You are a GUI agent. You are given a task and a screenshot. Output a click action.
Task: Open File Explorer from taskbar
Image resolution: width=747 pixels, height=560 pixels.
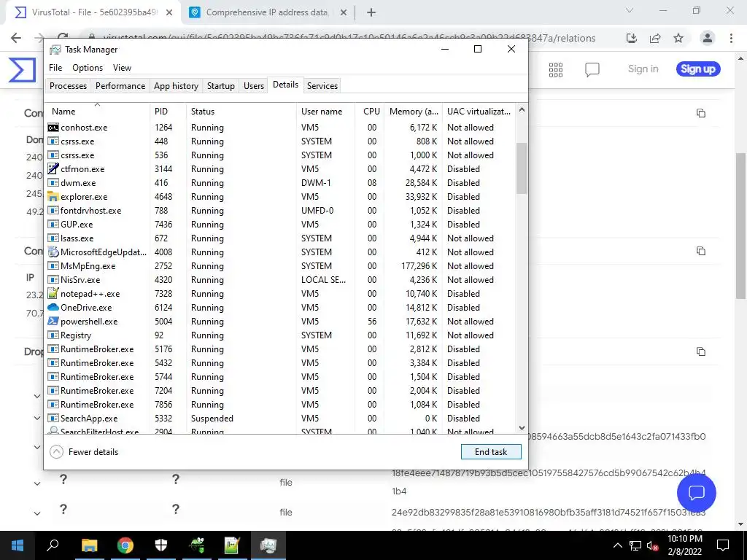(x=89, y=545)
